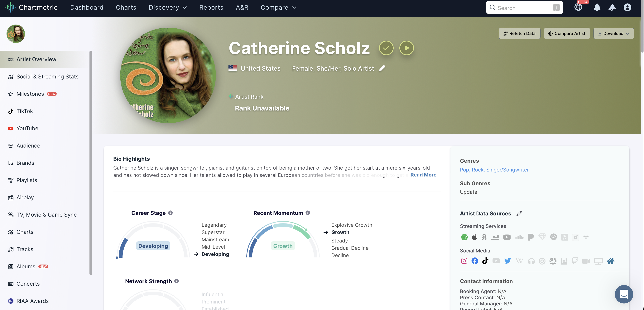Open the Pop, Rock, Singer/Songwriter genres link
This screenshot has width=644, height=310.
click(494, 170)
